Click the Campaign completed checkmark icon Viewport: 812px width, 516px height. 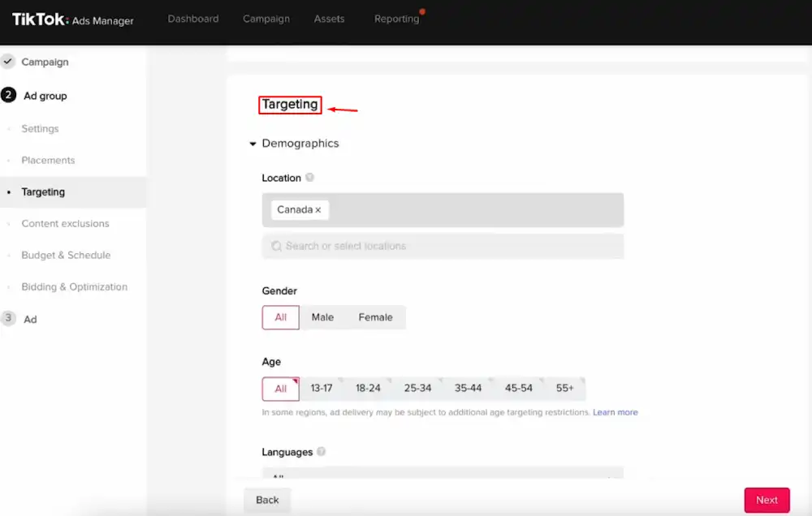click(8, 62)
